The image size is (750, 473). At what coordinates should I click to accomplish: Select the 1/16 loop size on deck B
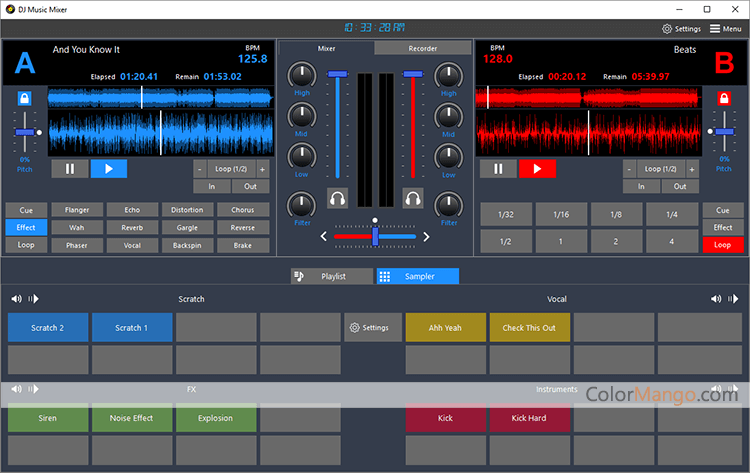pos(561,214)
